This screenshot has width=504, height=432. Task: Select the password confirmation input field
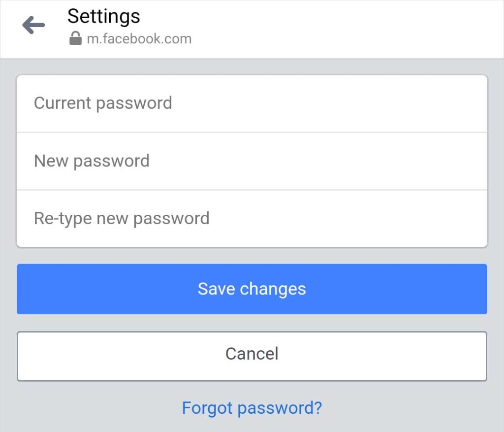pos(252,218)
